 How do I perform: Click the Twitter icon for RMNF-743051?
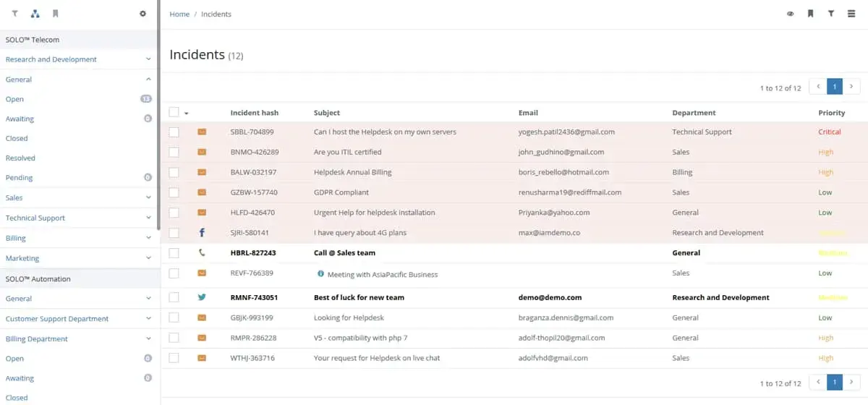point(202,297)
